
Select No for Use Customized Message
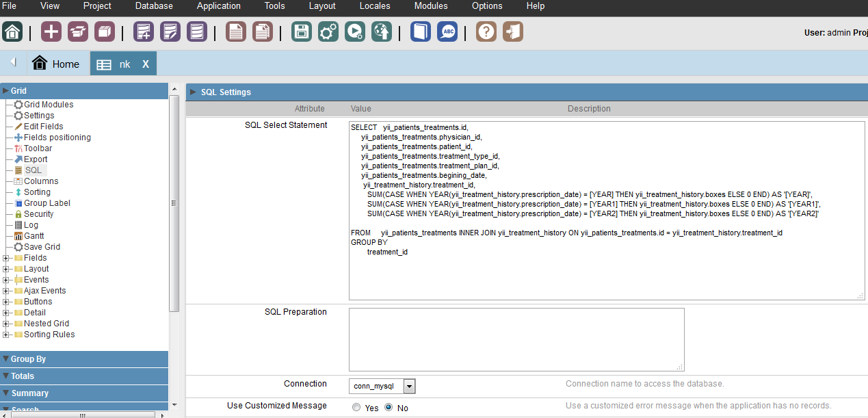pos(389,408)
